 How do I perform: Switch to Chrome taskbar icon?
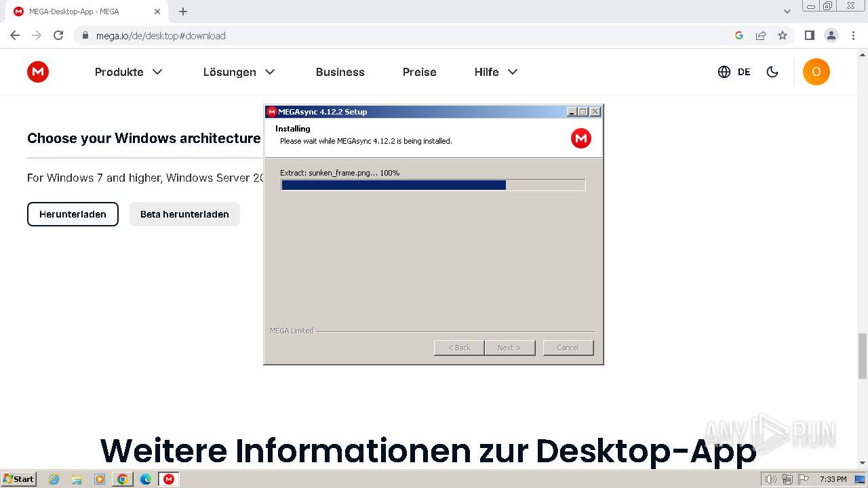(x=122, y=479)
